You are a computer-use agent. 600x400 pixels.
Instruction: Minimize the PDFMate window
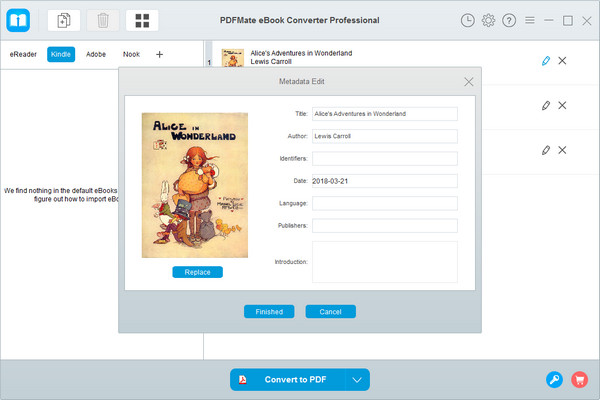tap(549, 20)
